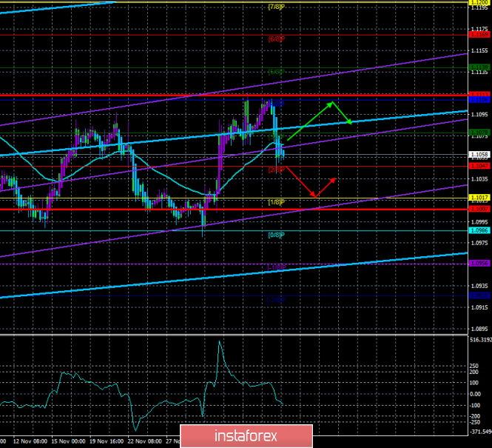Select the red 1.1169 price label
This screenshot has width=492, height=448.
[478, 34]
